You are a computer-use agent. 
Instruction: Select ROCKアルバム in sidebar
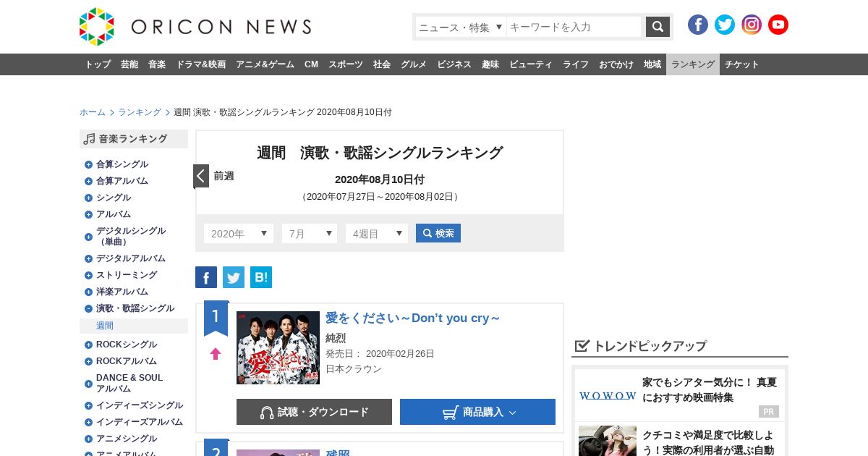pyautogui.click(x=127, y=361)
